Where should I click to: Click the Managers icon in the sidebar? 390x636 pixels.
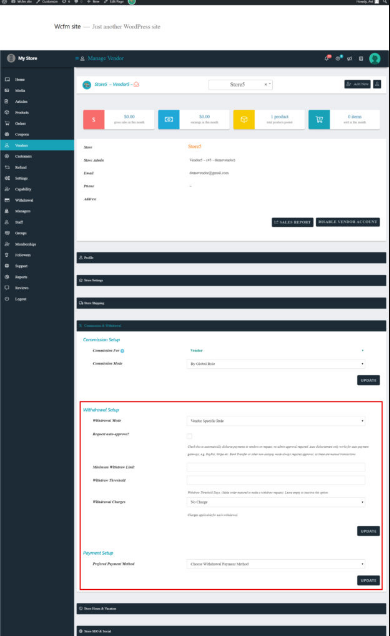tap(7, 211)
